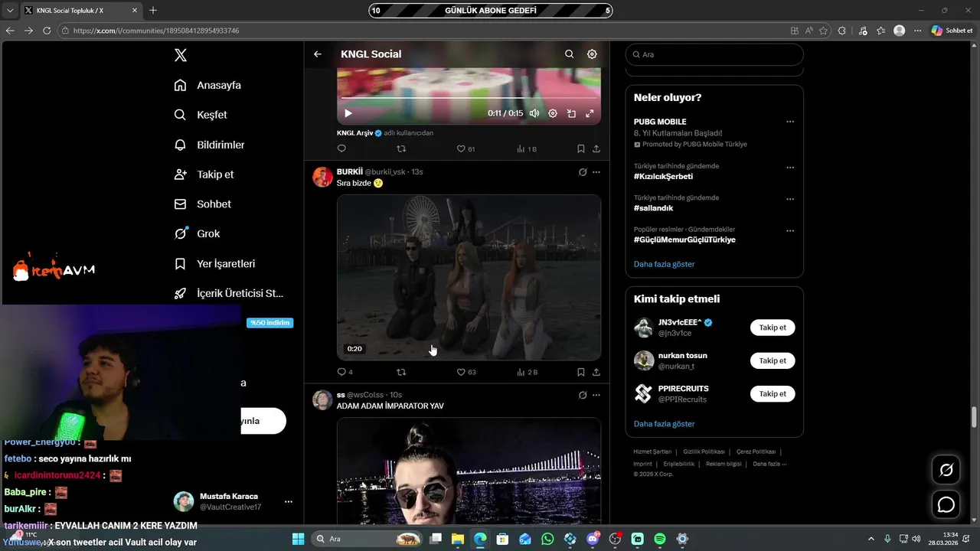980x551 pixels.
Task: Open Sohbet messages in sidebar
Action: point(202,204)
